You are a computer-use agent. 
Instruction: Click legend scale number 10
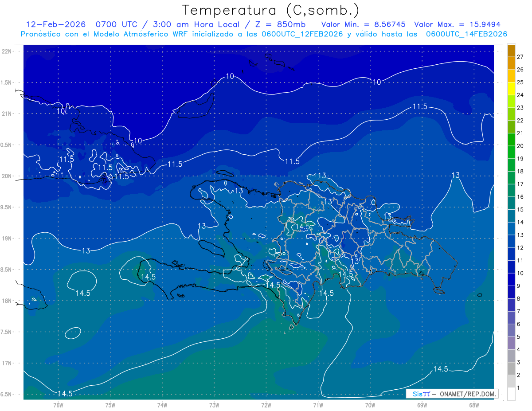coord(520,273)
